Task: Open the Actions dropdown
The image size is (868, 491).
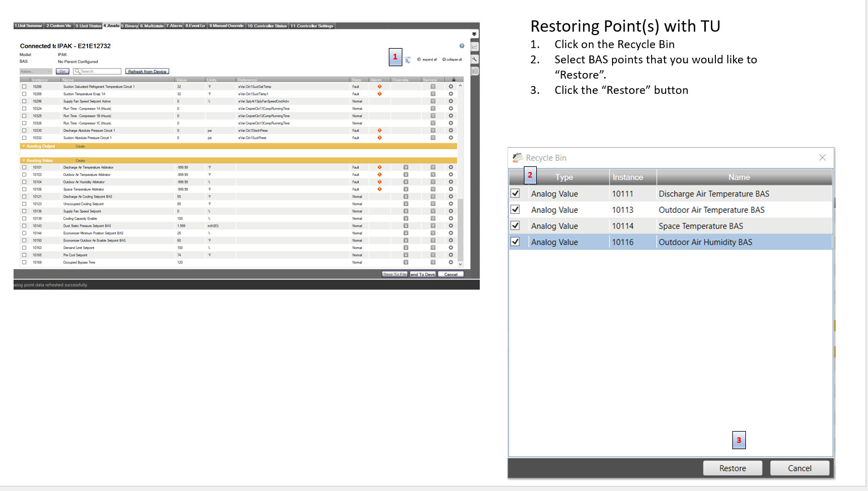Action: pyautogui.click(x=36, y=71)
